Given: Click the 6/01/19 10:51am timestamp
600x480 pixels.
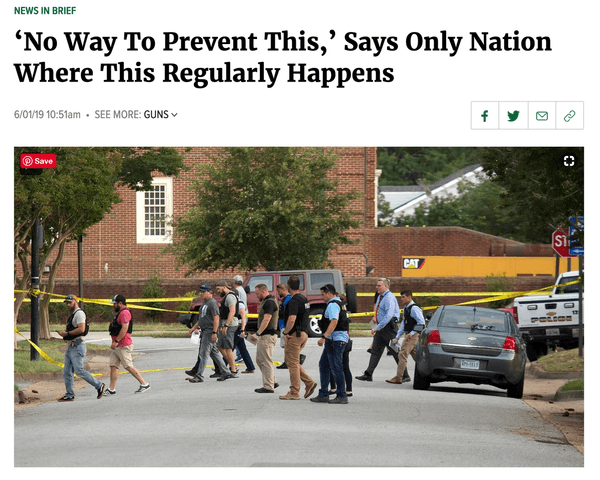Looking at the screenshot, I should point(47,114).
